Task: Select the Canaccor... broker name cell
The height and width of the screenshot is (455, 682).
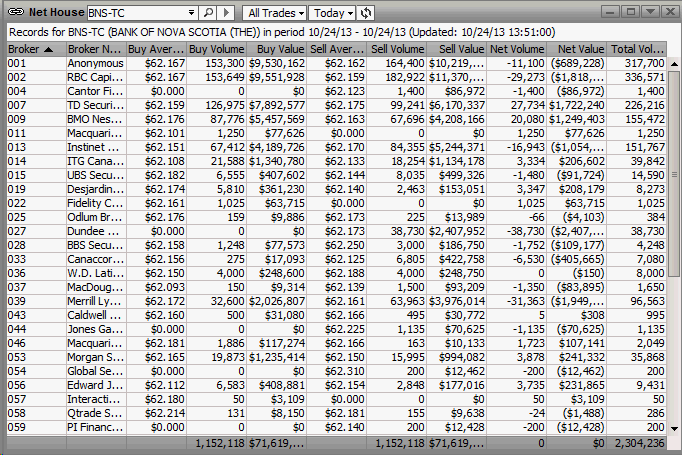Action: coord(95,259)
